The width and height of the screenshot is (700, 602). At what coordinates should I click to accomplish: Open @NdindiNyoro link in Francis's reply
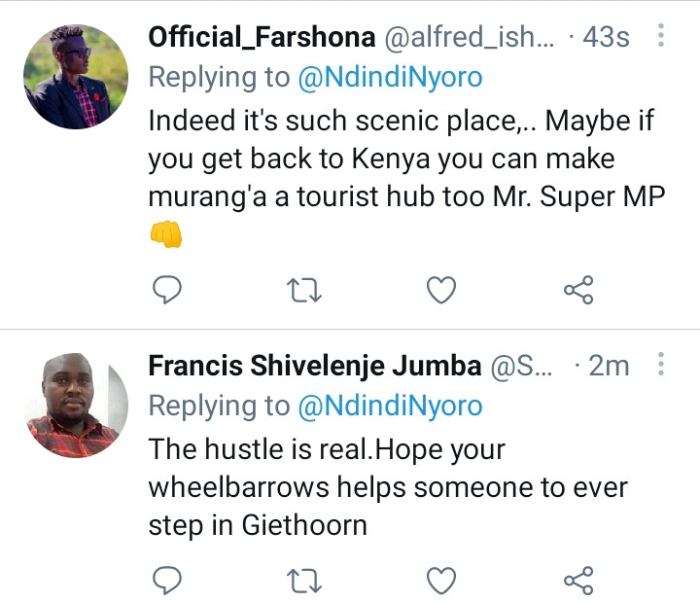click(390, 406)
